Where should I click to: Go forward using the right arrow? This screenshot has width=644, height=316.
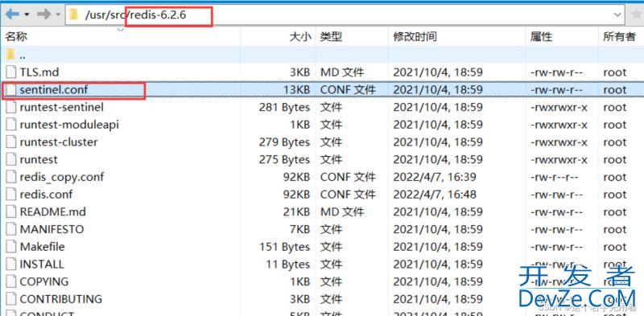coord(43,14)
